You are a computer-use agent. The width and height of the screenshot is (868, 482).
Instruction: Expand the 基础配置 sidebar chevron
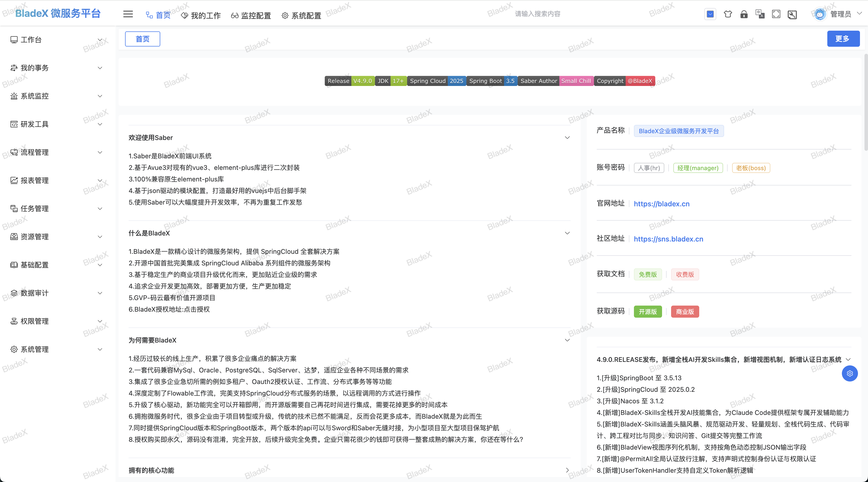pos(100,265)
